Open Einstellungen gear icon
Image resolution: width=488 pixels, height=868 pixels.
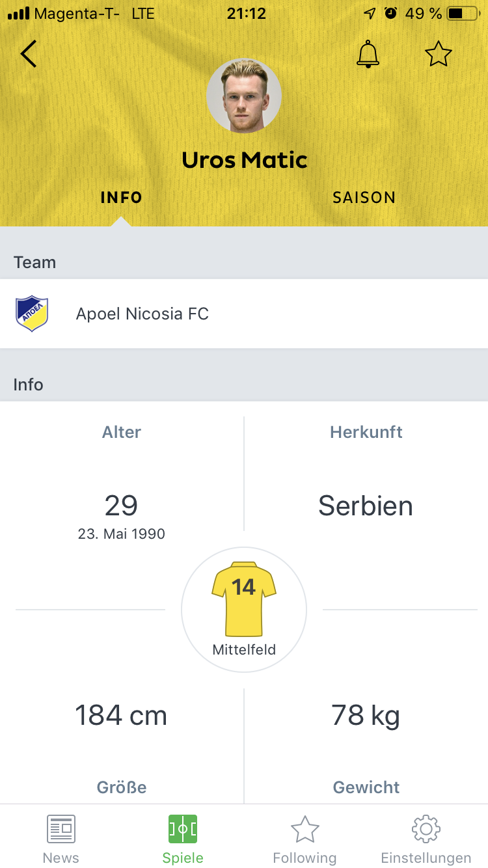pos(426,829)
